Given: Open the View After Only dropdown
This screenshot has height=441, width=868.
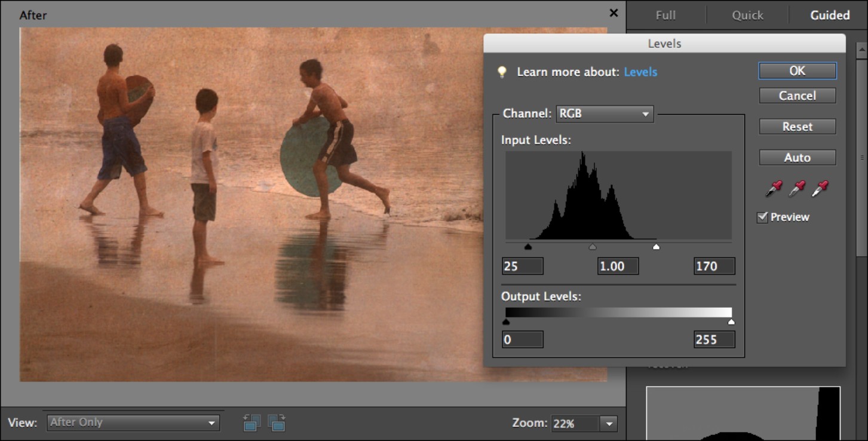Looking at the screenshot, I should 133,422.
